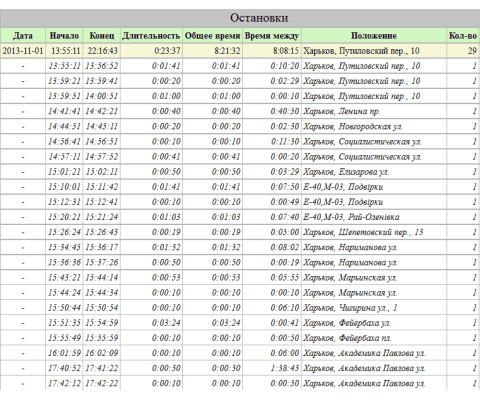
Task: Select Шепетовский пер., 13 address cell
Action: [374, 232]
